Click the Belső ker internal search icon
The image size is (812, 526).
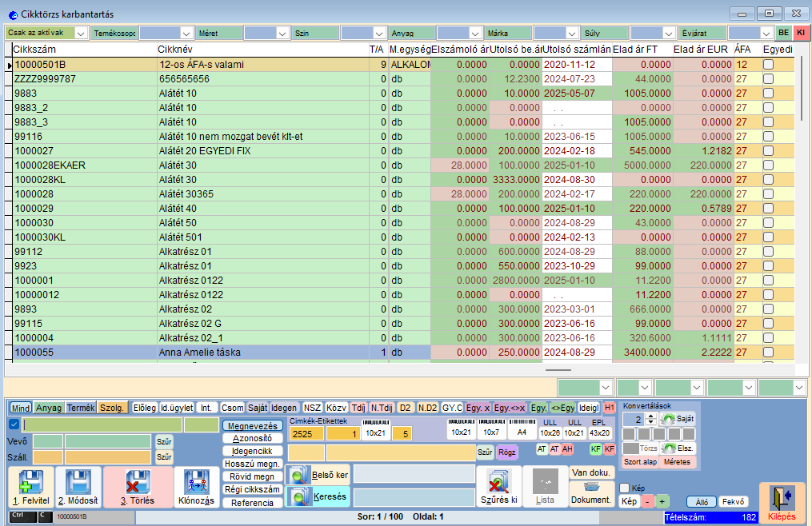(298, 476)
